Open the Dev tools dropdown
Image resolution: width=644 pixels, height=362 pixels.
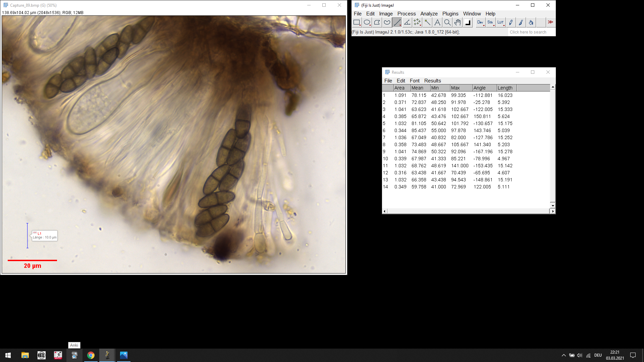pyautogui.click(x=480, y=22)
